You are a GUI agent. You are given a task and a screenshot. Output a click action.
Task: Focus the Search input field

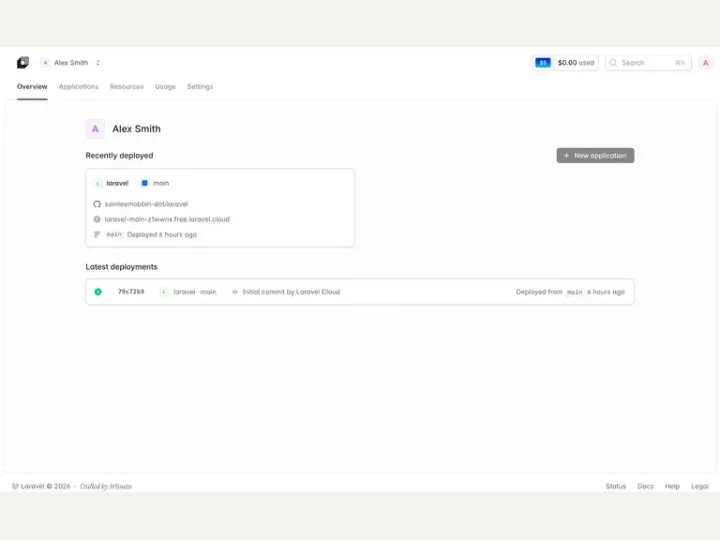(648, 62)
